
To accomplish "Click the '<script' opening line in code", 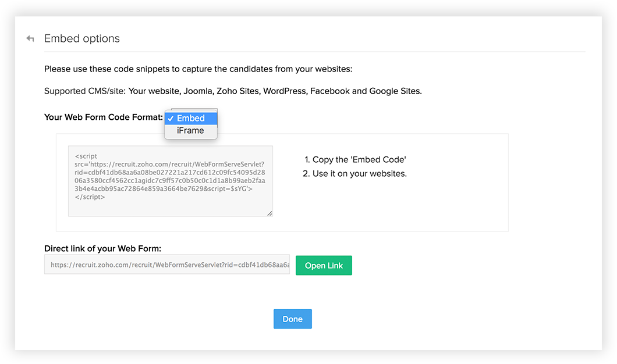I will tap(86, 156).
